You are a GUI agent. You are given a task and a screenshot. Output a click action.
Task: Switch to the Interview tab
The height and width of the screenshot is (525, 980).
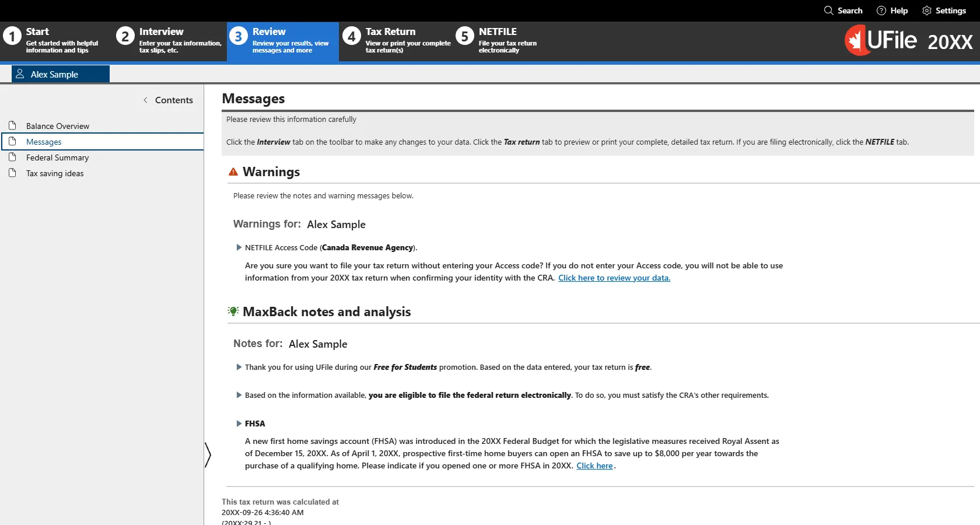coord(170,41)
